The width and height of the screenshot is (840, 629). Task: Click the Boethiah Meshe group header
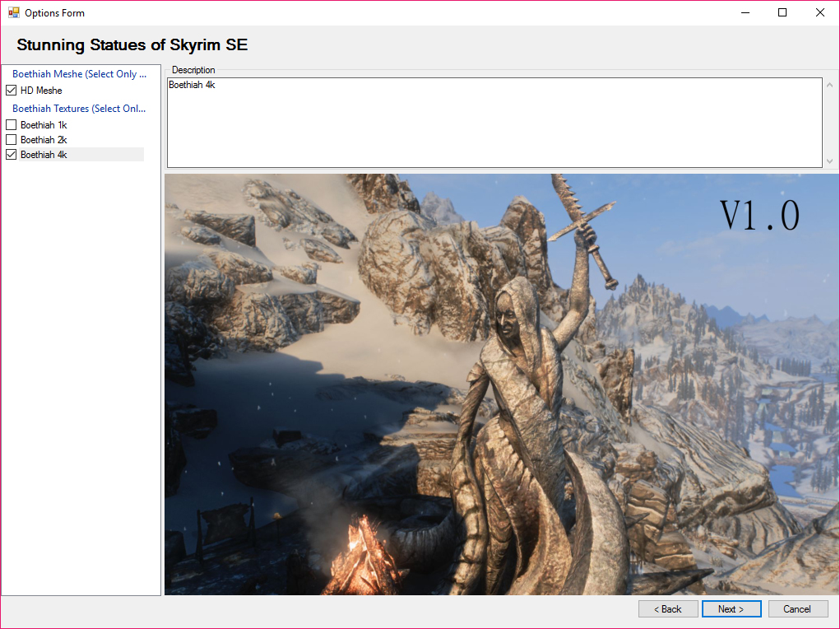coord(79,74)
